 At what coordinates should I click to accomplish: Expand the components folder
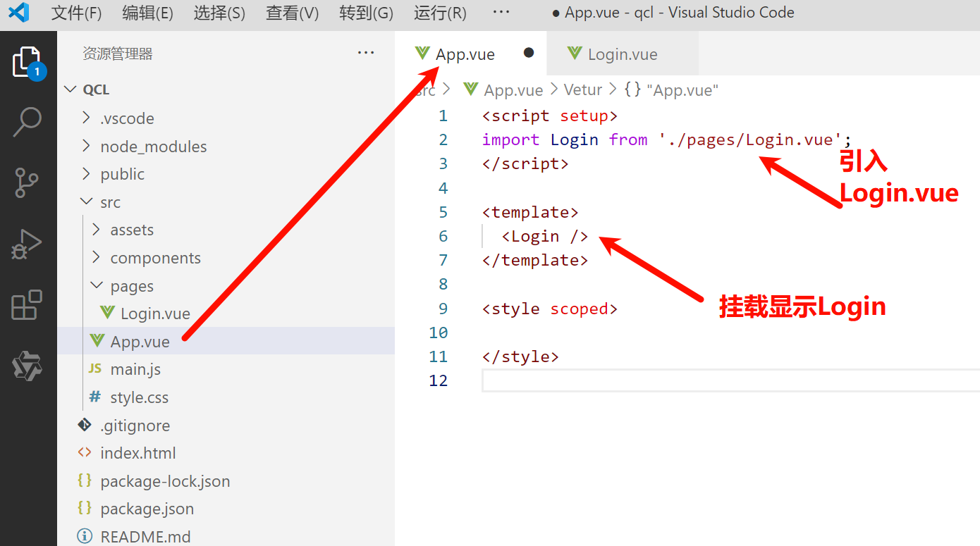click(97, 257)
